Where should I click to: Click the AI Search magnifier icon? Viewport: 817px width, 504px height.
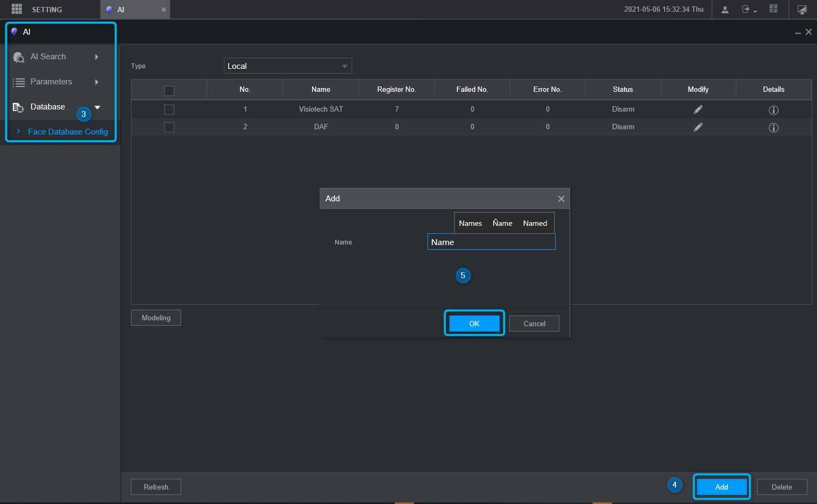click(x=19, y=57)
